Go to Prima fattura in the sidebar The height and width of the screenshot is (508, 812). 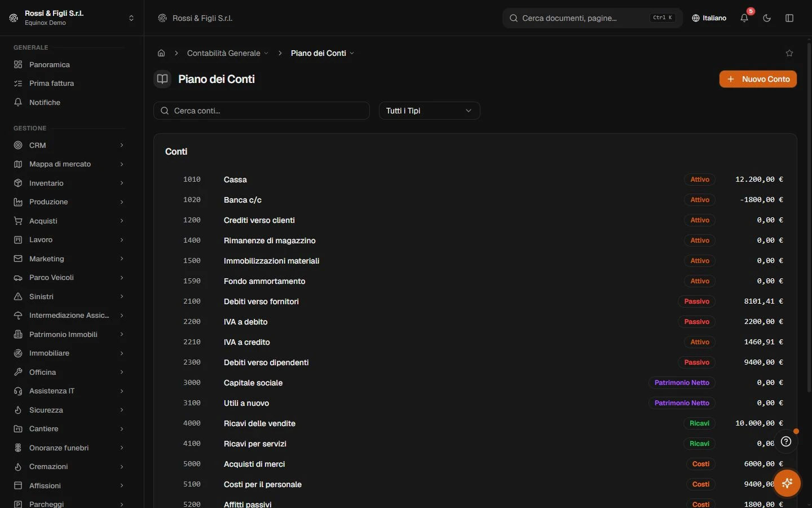tap(69, 84)
